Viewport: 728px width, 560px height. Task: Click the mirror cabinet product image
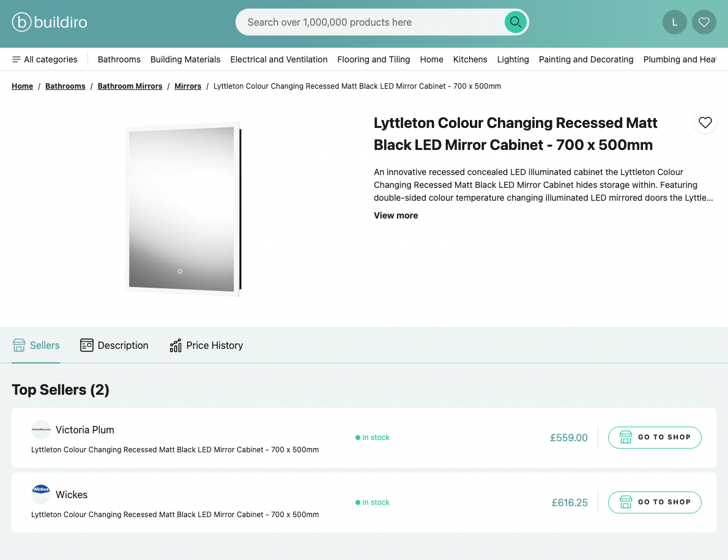[182, 209]
